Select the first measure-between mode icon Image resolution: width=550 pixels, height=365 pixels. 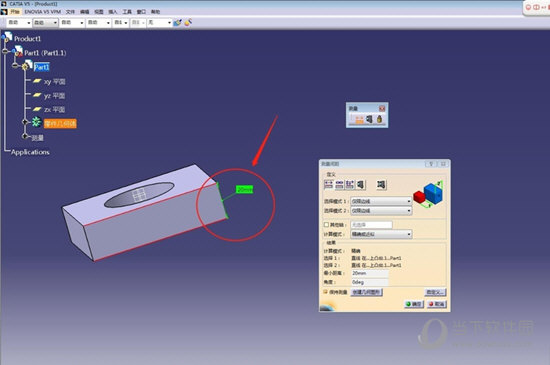click(328, 184)
